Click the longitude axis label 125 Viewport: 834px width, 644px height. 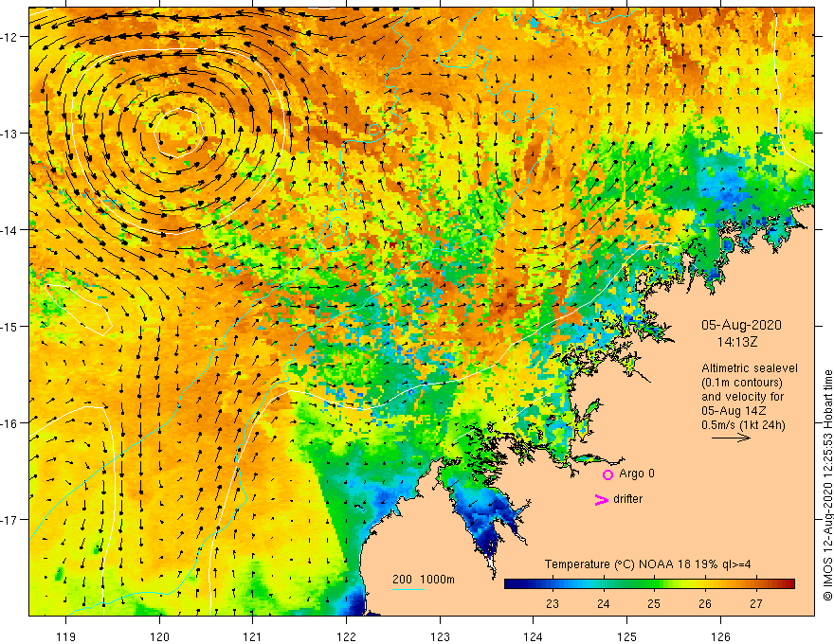(x=627, y=636)
